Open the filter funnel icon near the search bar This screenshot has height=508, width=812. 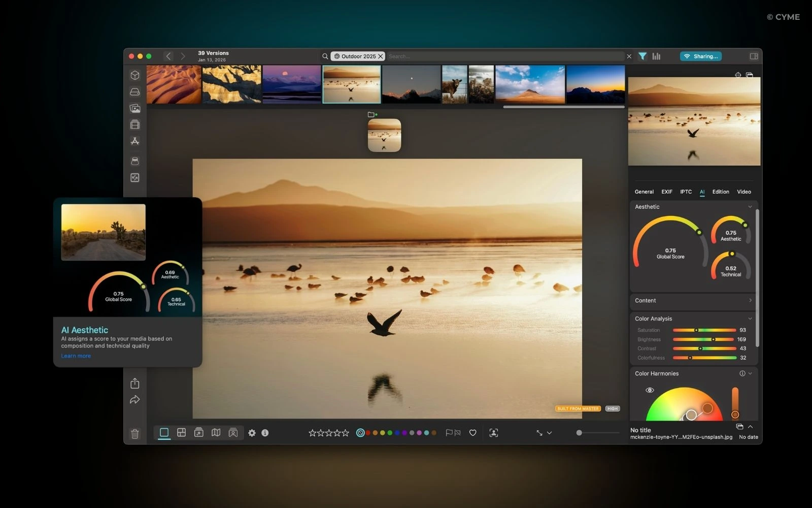tap(642, 56)
